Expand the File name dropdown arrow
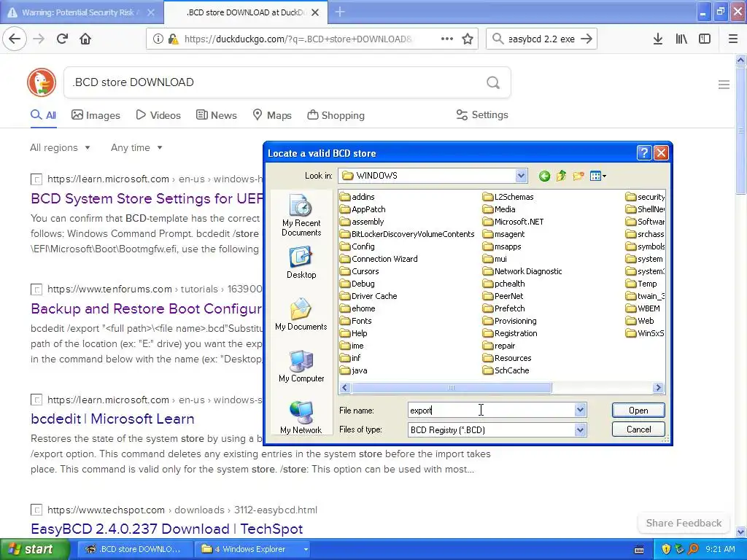The image size is (747, 560). tap(580, 410)
